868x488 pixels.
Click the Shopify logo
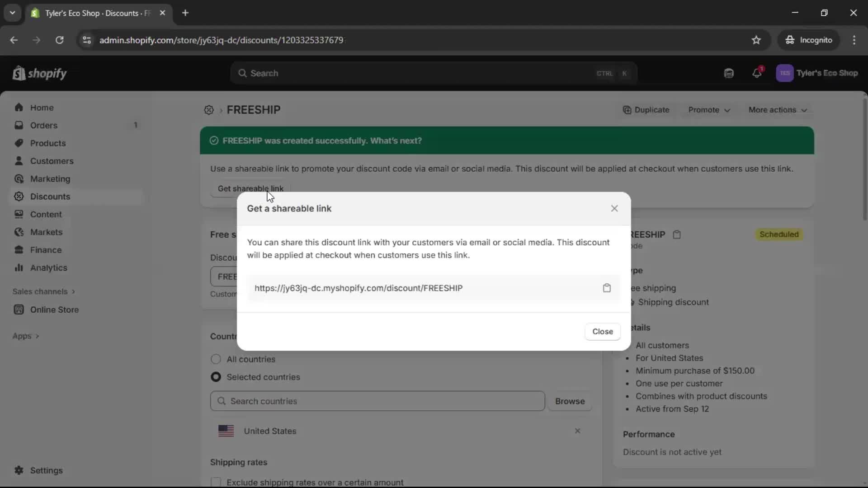tap(39, 73)
